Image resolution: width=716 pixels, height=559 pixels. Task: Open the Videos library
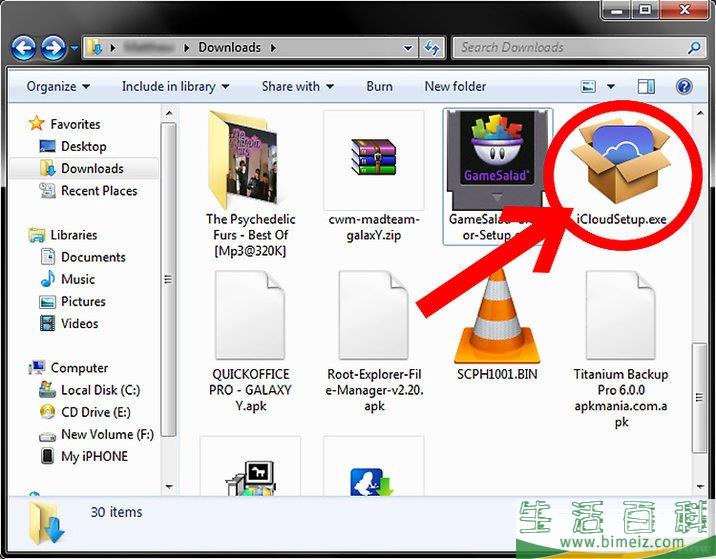click(x=79, y=323)
